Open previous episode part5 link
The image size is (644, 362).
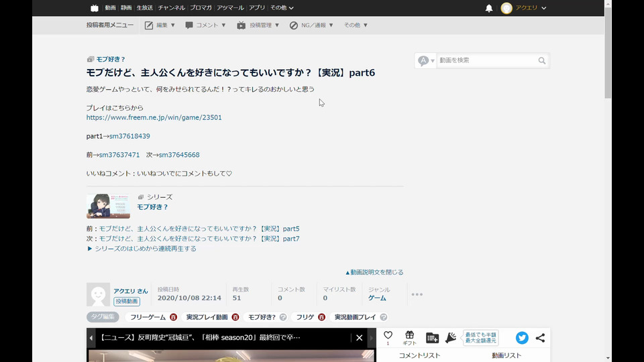199,229
